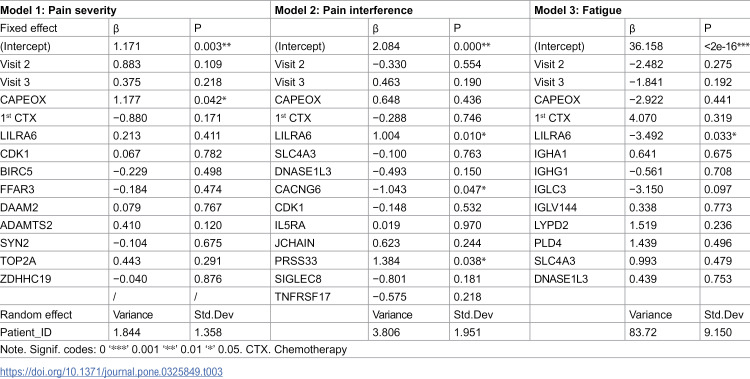The height and width of the screenshot is (379, 750).
Task: Click the Fatigue variance value 83.72
Action: click(642, 333)
